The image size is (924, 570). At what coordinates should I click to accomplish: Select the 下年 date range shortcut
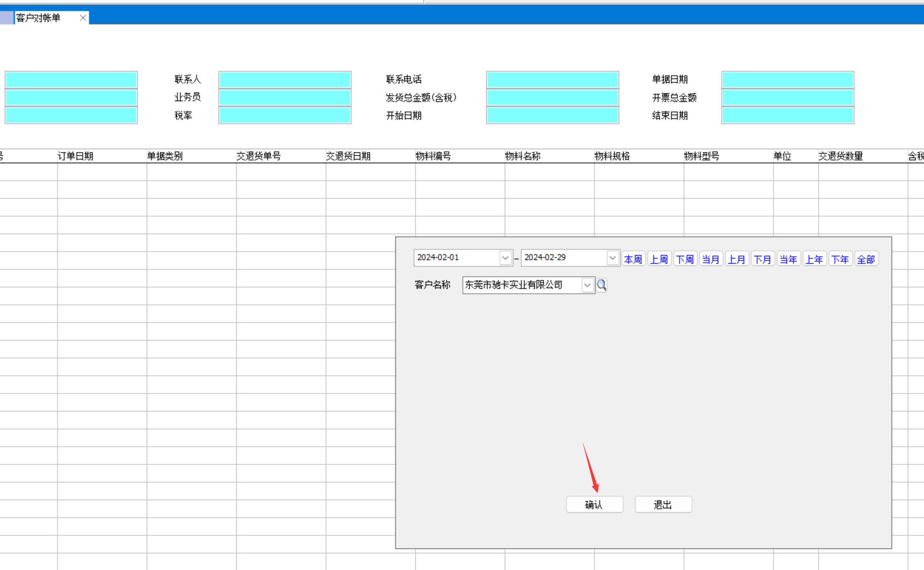840,259
